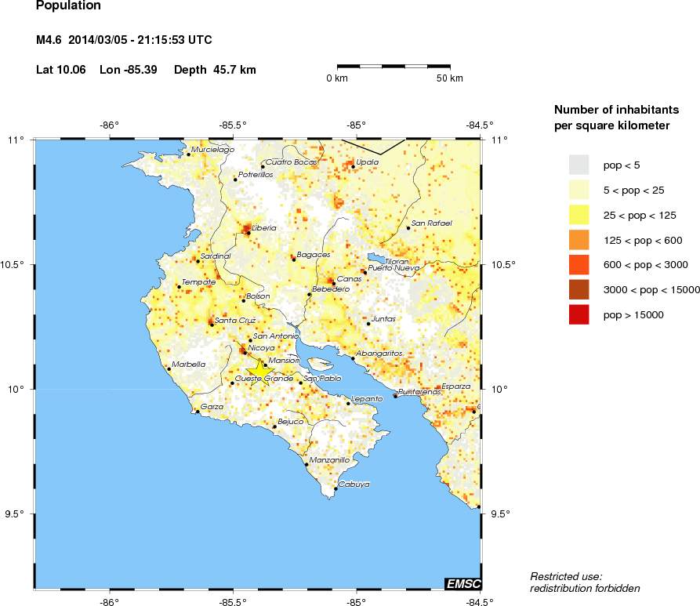
Task: Click the Manzanillo label
Action: tap(329, 460)
